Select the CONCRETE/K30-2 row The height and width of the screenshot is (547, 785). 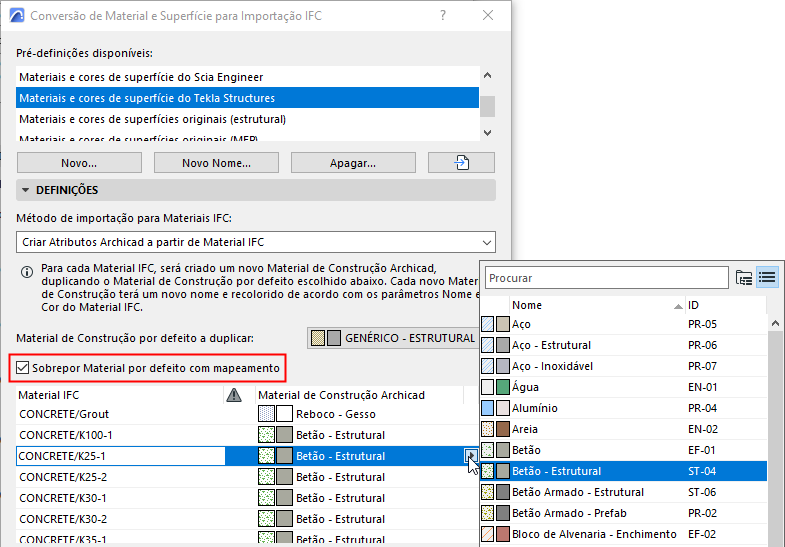tap(247, 519)
